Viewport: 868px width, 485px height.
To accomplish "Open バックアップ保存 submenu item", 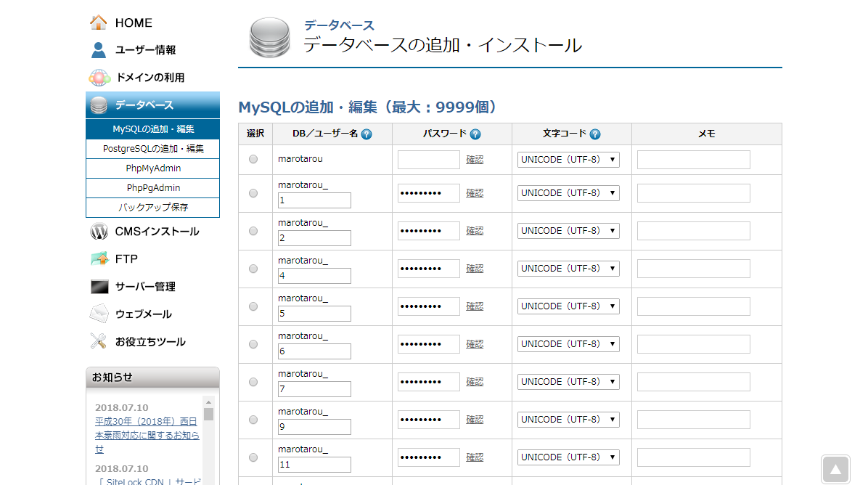I will (x=153, y=208).
